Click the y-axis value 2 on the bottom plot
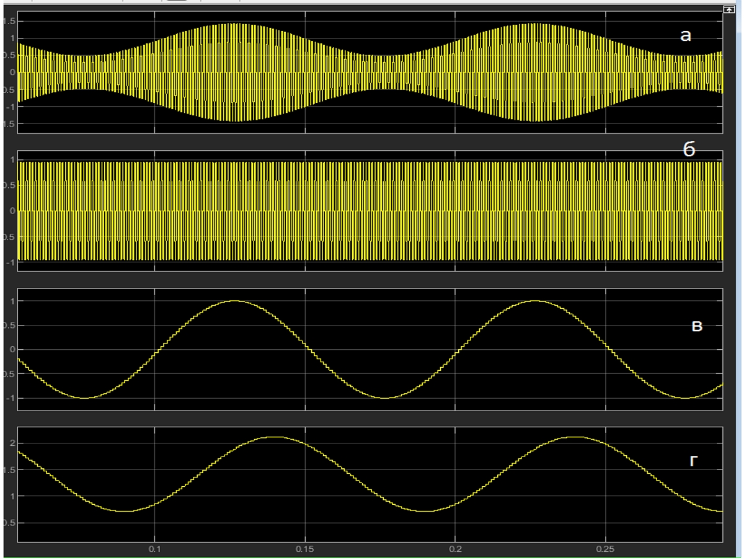 point(12,443)
